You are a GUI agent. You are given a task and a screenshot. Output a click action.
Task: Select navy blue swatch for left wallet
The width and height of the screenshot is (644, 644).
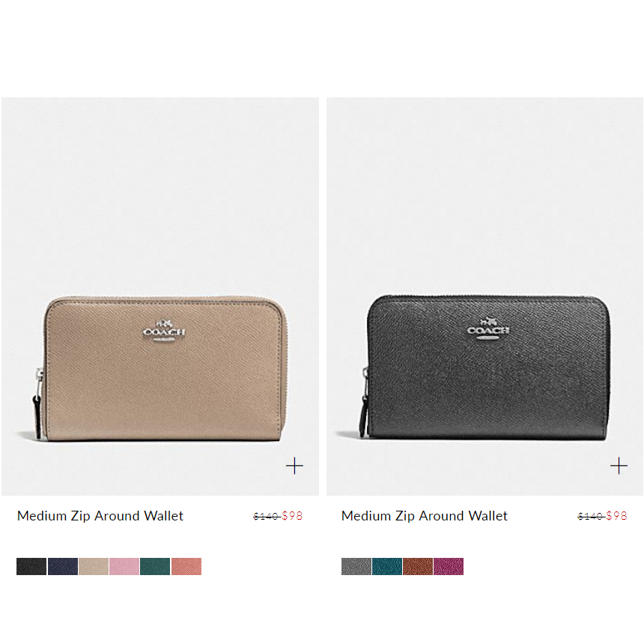pos(63,566)
